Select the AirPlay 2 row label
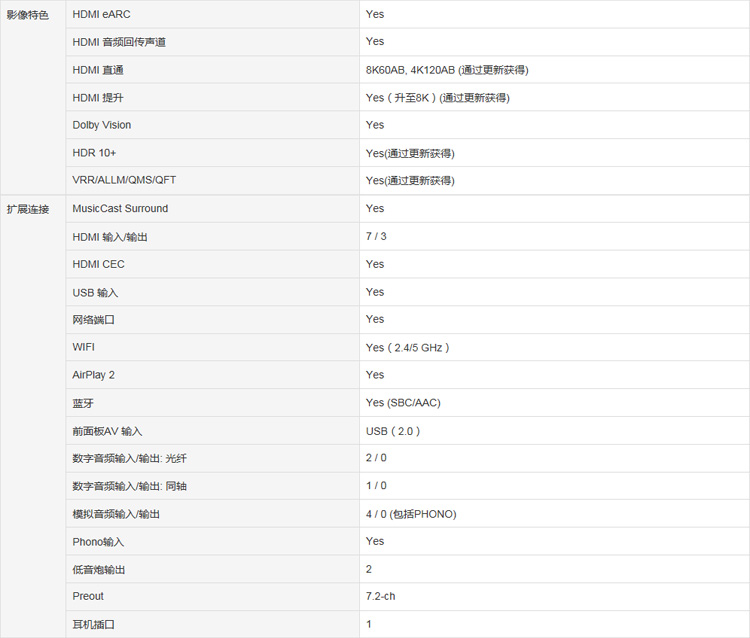The height and width of the screenshot is (638, 750). tap(93, 375)
